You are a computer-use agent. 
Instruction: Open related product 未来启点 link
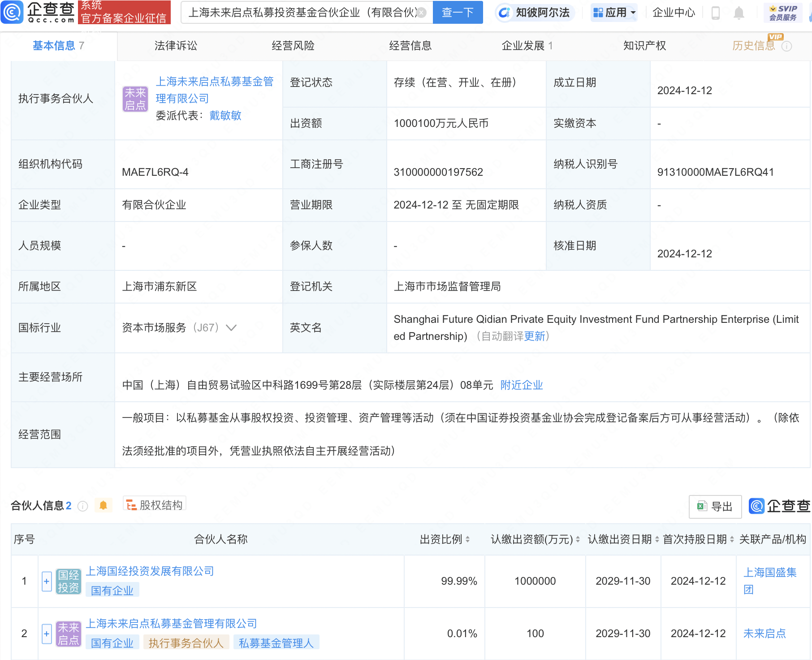click(764, 634)
